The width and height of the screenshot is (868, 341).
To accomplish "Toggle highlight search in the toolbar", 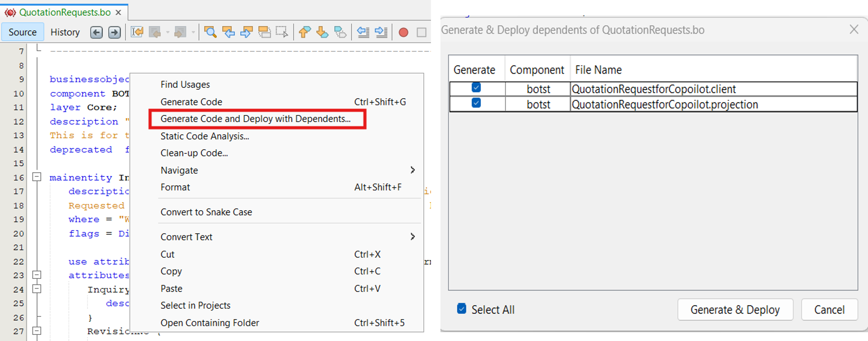I will (264, 32).
